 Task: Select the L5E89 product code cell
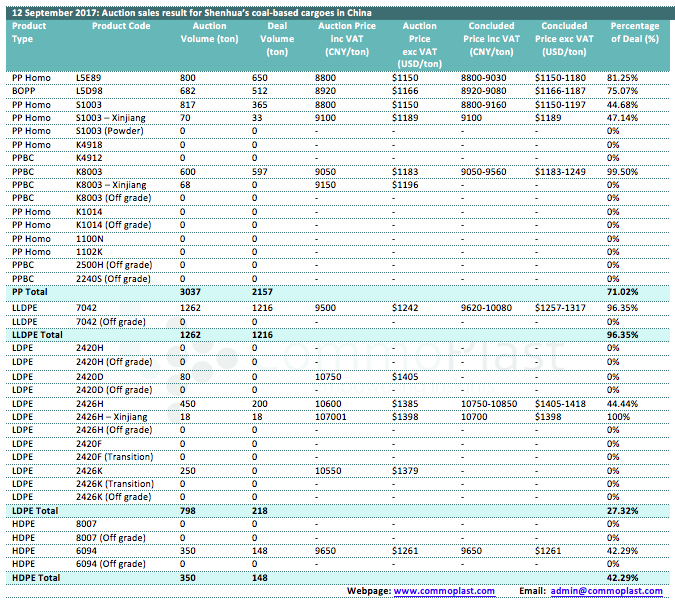tap(90, 77)
